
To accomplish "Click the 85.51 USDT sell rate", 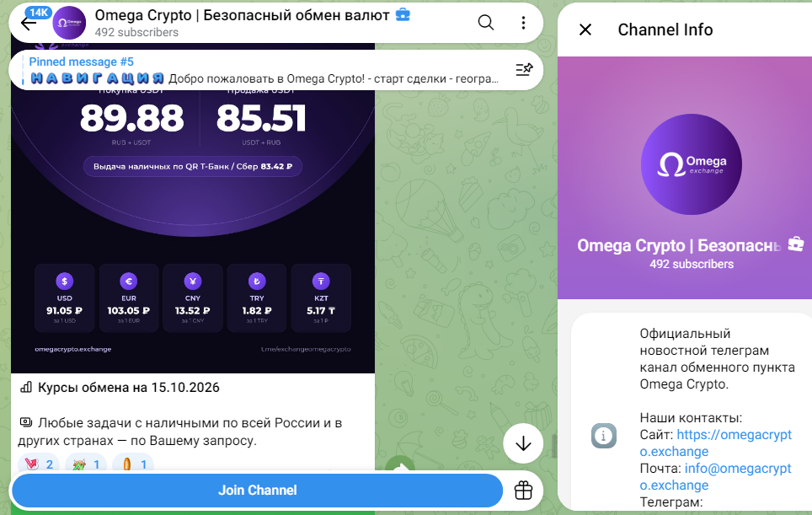I will (x=260, y=118).
